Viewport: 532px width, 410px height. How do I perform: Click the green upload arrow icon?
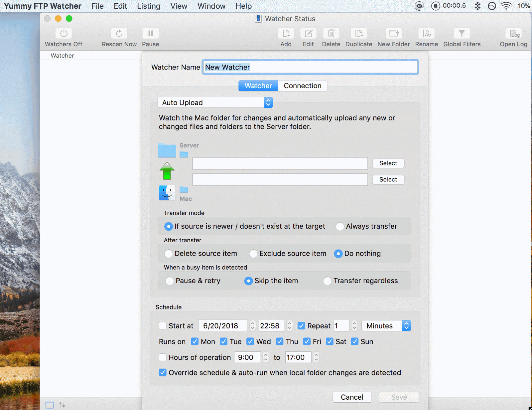pyautogui.click(x=167, y=171)
